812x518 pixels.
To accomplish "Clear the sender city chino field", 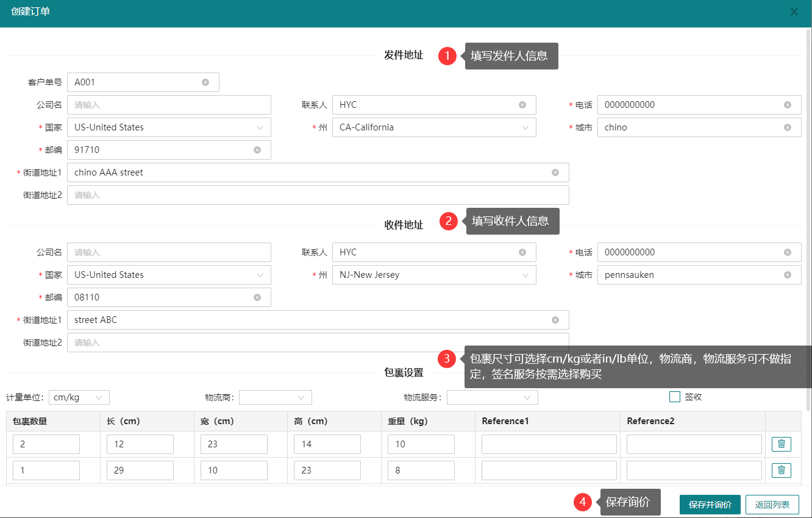I will point(788,127).
